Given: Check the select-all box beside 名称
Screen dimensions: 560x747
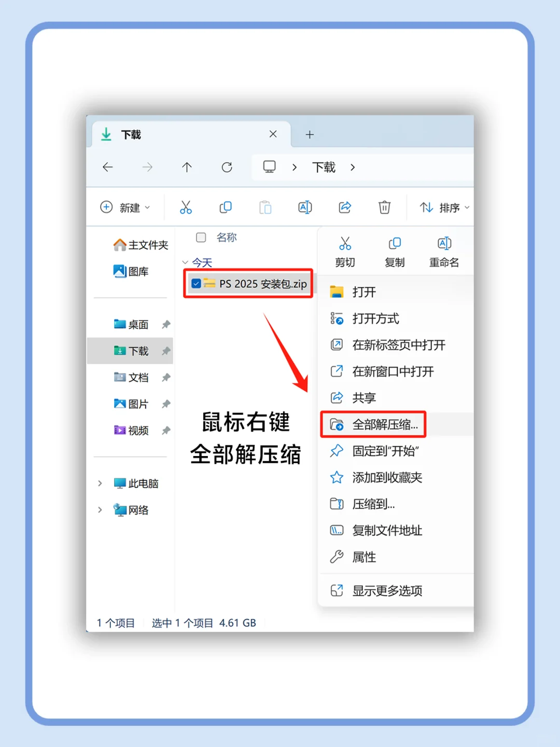Looking at the screenshot, I should (x=201, y=238).
